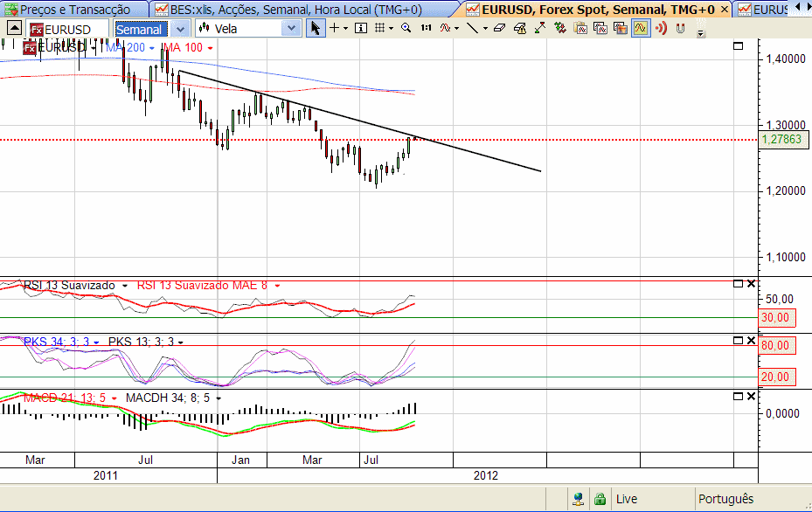Click the PKS 20,00 level label

tap(775, 377)
